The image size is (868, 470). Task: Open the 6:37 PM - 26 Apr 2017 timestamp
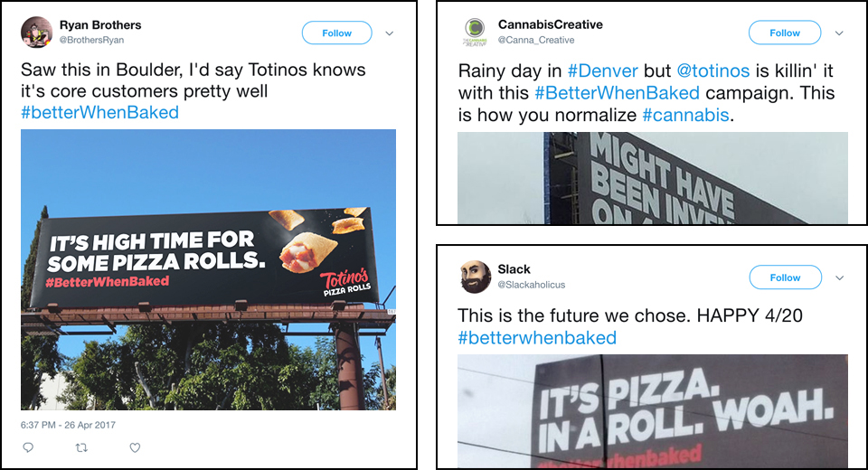click(68, 425)
